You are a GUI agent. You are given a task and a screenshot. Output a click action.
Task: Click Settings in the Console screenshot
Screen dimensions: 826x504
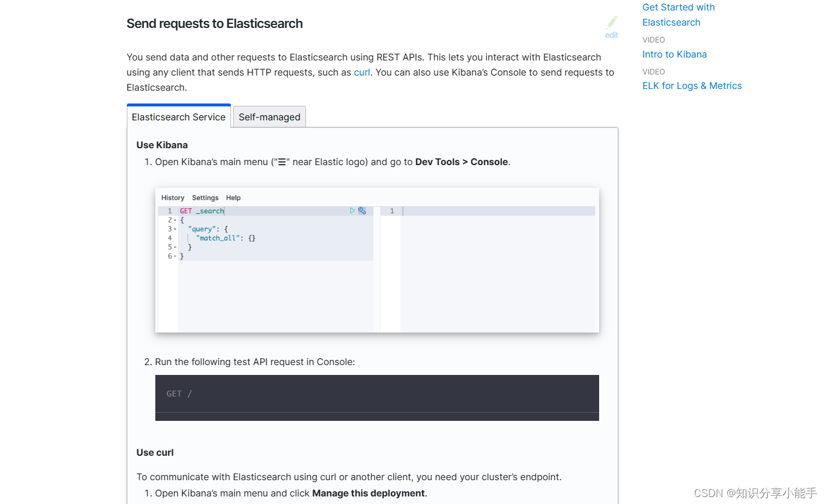point(205,198)
